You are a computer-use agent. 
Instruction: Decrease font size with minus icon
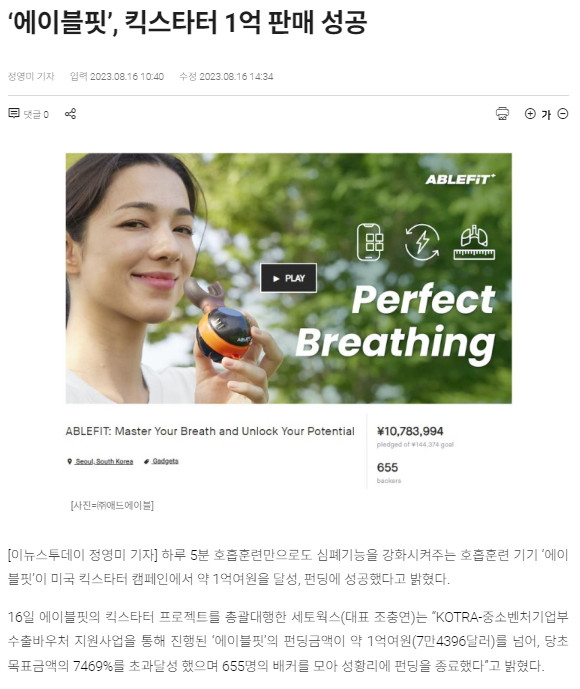563,114
